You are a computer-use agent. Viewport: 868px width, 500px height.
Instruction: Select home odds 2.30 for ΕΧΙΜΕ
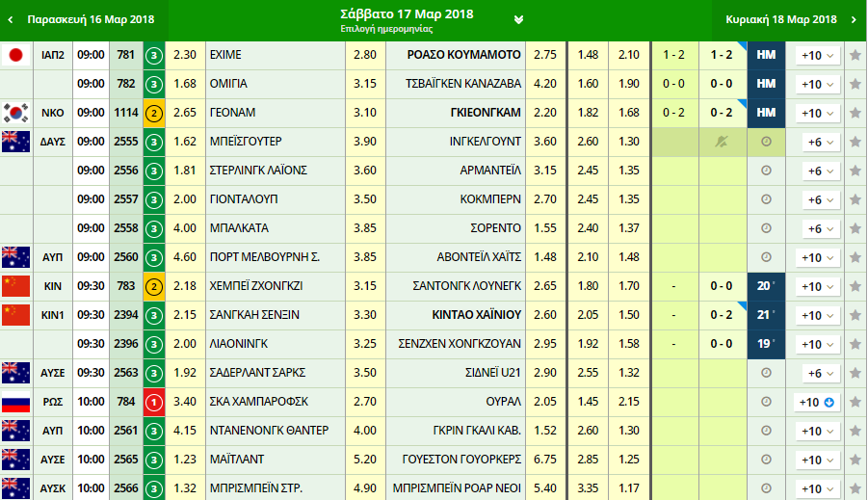pos(185,55)
